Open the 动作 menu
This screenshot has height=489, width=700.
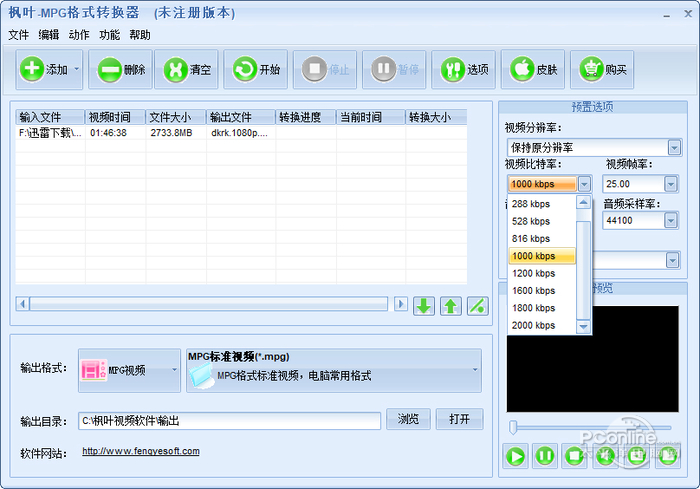click(79, 35)
